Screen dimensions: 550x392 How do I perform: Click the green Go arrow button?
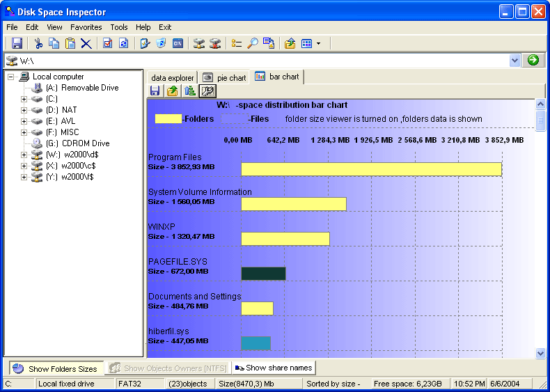(533, 61)
